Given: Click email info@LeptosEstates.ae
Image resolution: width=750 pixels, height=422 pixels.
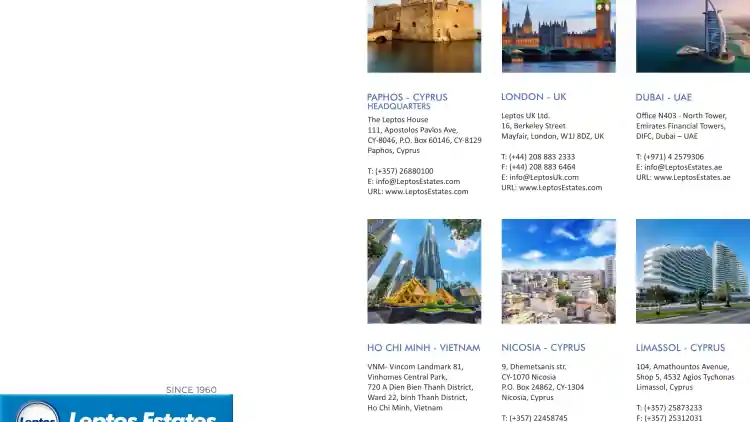Looking at the screenshot, I should tap(683, 167).
